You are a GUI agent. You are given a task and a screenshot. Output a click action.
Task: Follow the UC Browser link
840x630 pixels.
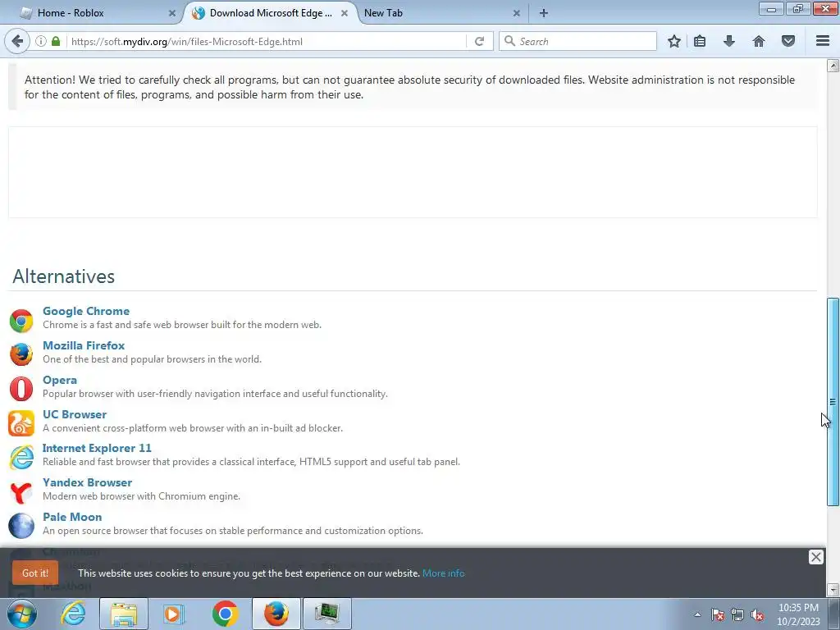75,414
